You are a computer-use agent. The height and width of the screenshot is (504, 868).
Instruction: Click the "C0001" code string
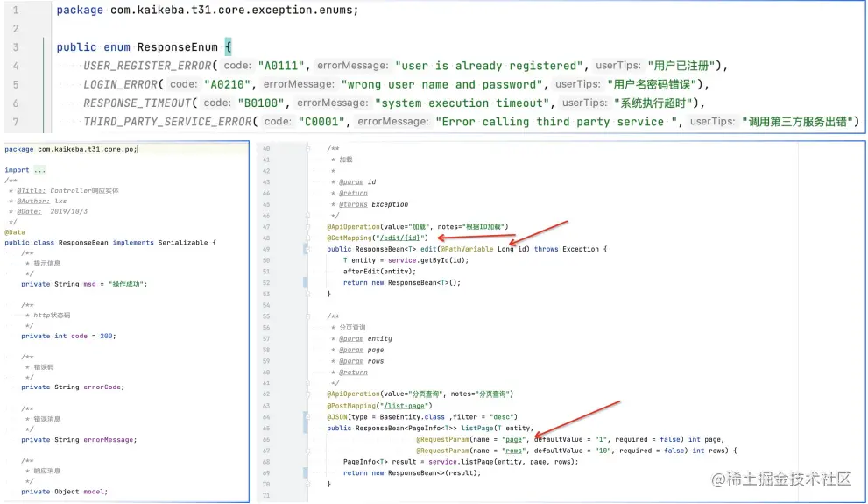pyautogui.click(x=321, y=122)
